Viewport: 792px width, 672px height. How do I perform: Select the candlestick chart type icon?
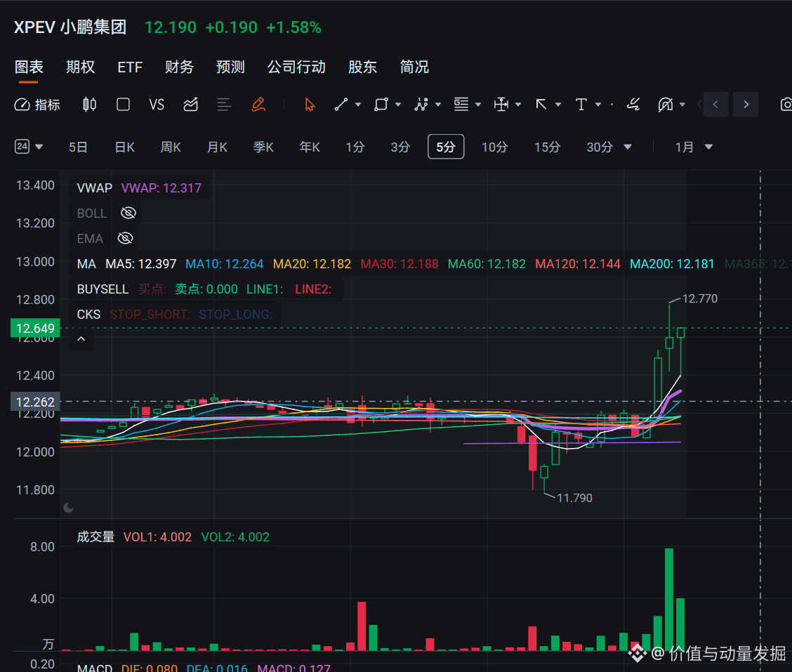[89, 105]
